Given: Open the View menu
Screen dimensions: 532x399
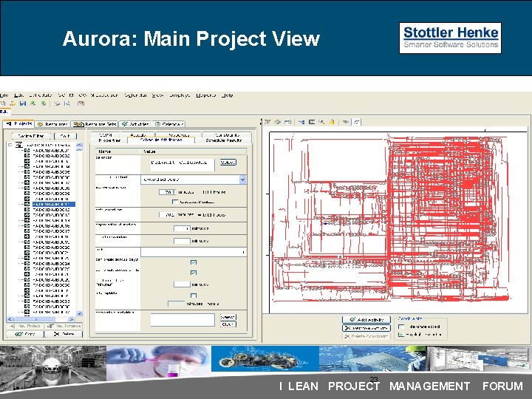Looking at the screenshot, I should [157, 95].
